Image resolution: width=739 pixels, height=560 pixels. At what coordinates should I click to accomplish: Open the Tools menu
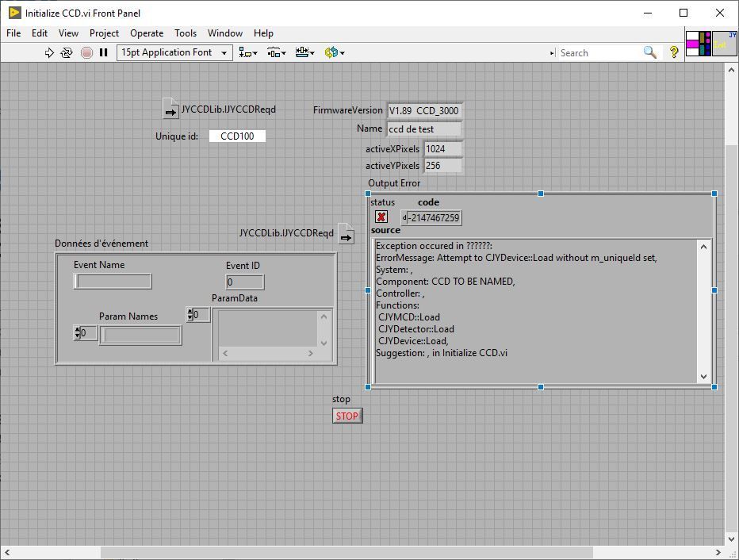(x=186, y=33)
